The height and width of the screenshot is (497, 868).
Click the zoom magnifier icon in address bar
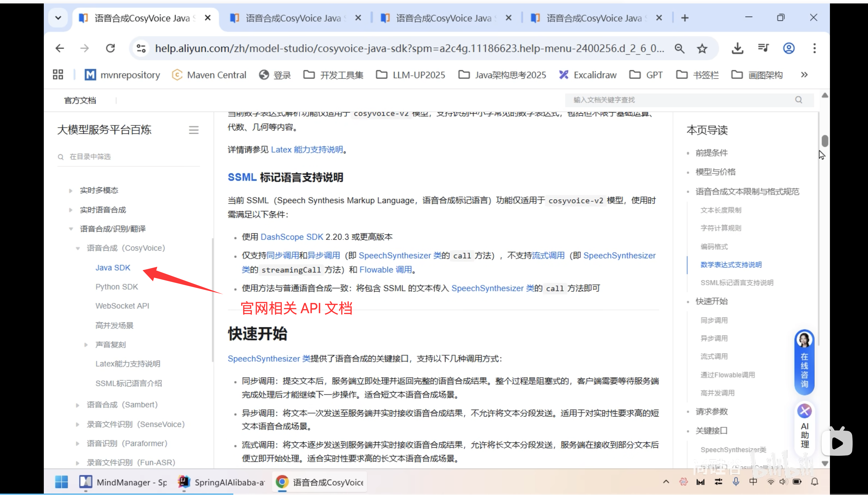pos(679,48)
